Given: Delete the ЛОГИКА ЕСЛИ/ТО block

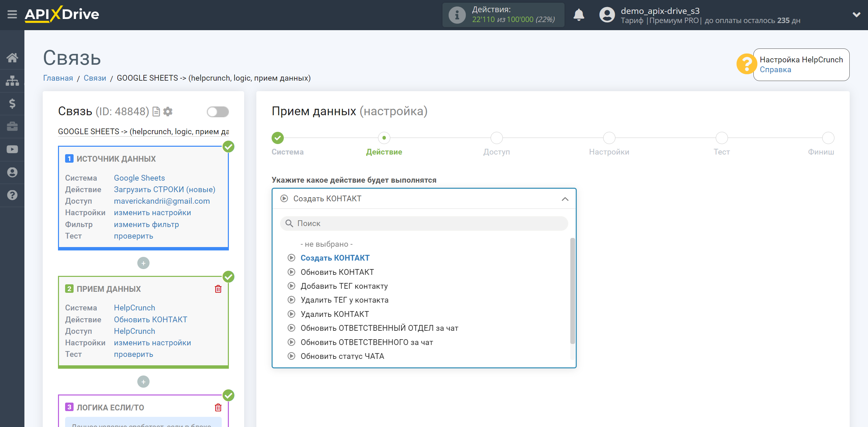Looking at the screenshot, I should tap(218, 407).
